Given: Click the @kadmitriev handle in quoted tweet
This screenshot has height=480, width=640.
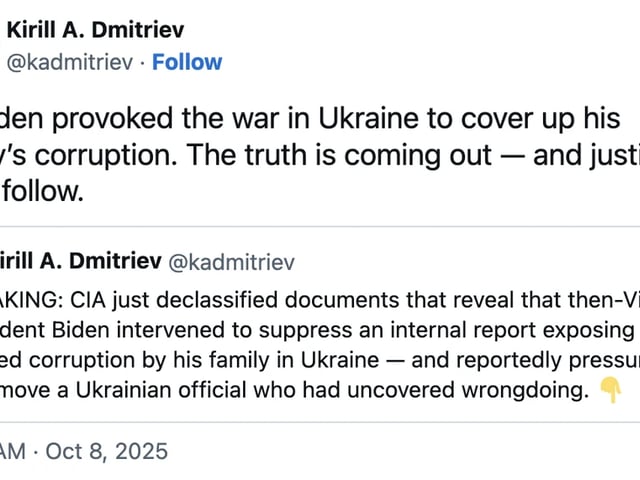Looking at the screenshot, I should pyautogui.click(x=231, y=262).
